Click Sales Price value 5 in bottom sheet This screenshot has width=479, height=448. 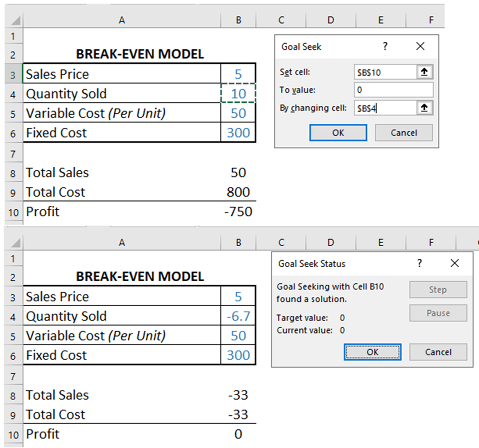pyautogui.click(x=238, y=296)
